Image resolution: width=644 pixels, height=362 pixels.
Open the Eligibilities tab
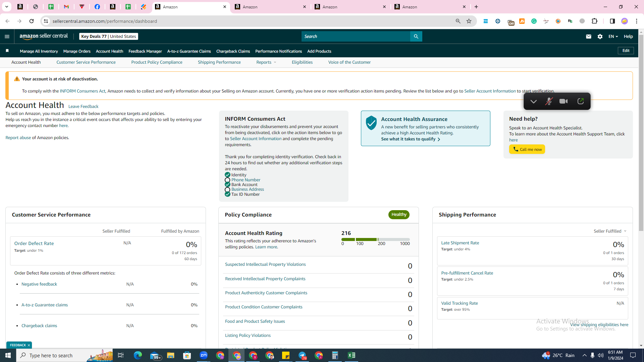click(302, 62)
